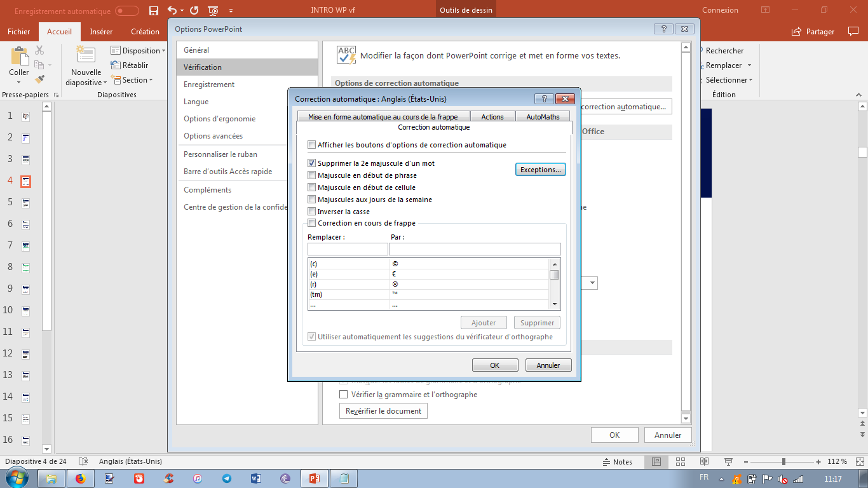
Task: Open iTunes from the taskbar
Action: click(198, 478)
